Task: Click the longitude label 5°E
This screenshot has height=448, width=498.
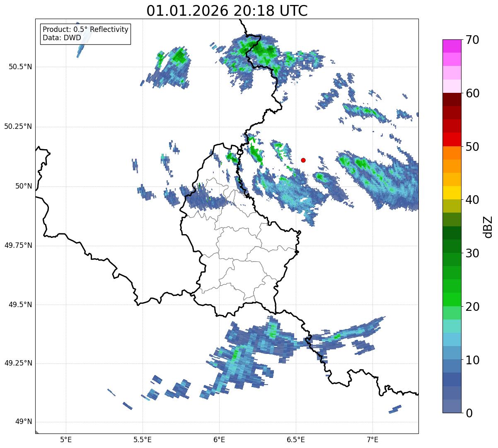Action: (66, 439)
